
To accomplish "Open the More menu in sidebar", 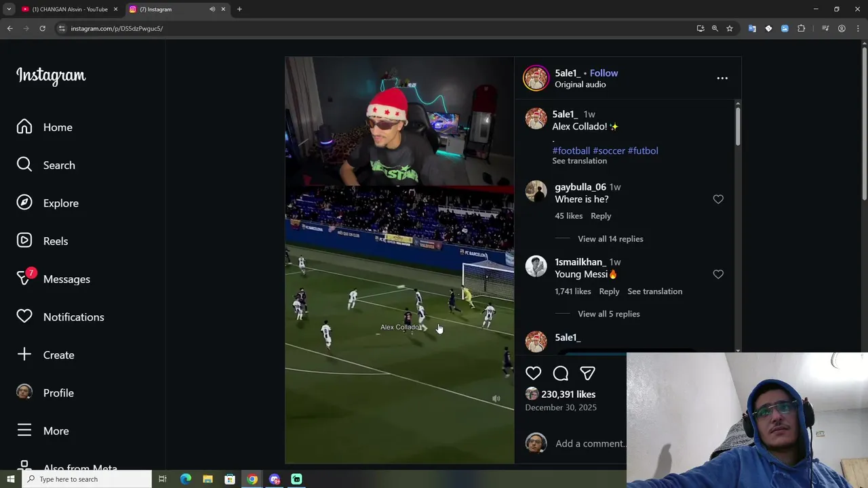I will point(43,431).
